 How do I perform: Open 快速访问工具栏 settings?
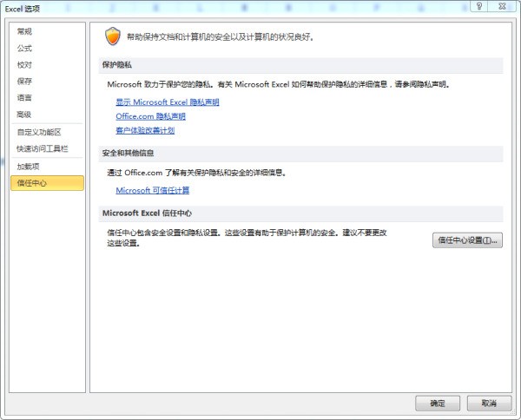(42, 148)
